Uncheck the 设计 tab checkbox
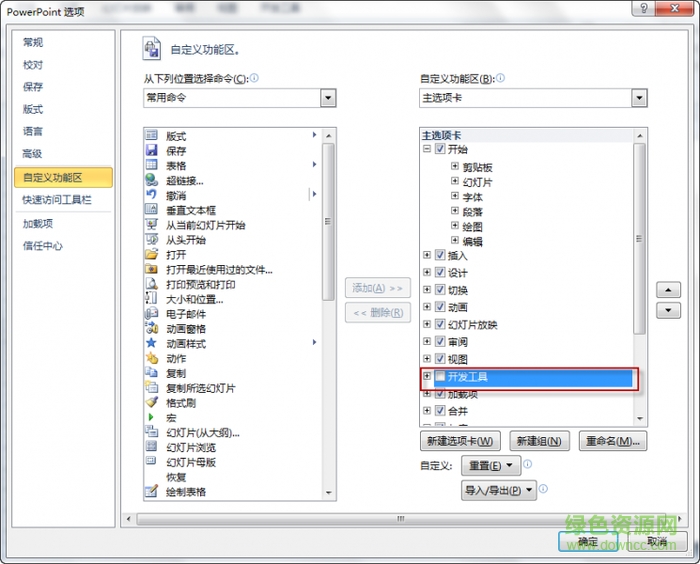Viewport: 700px width, 564px height. 440,272
